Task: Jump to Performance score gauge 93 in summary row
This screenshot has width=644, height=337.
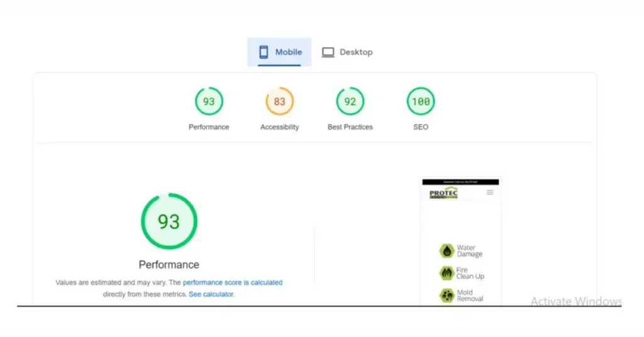Action: [x=209, y=101]
